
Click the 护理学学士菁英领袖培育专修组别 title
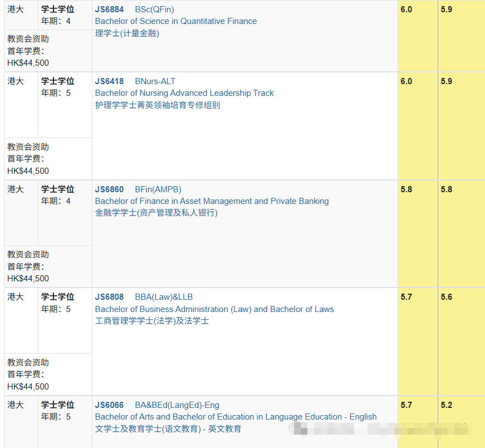[158, 105]
